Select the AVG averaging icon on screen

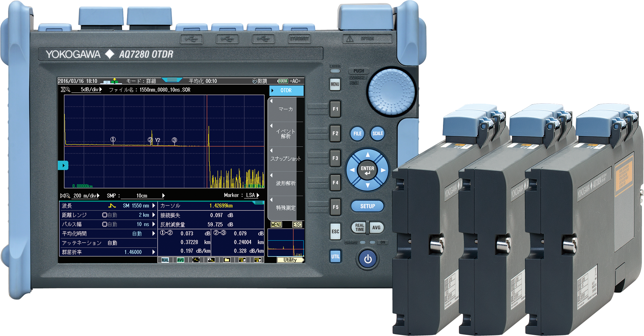click(180, 260)
